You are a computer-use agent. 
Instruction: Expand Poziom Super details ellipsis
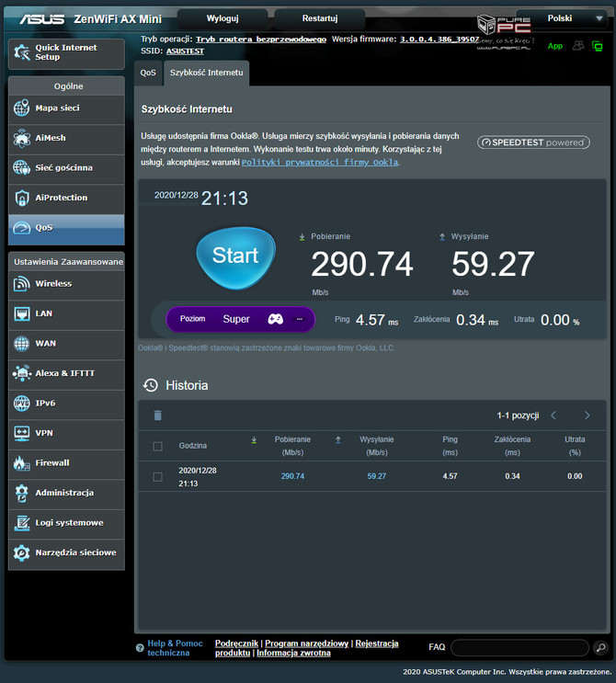[300, 319]
